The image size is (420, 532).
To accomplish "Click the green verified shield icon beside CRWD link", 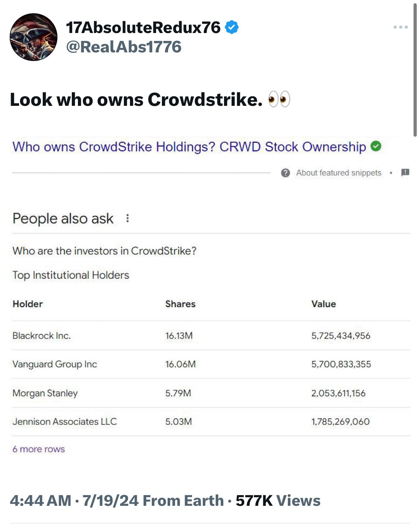I will coord(376,146).
